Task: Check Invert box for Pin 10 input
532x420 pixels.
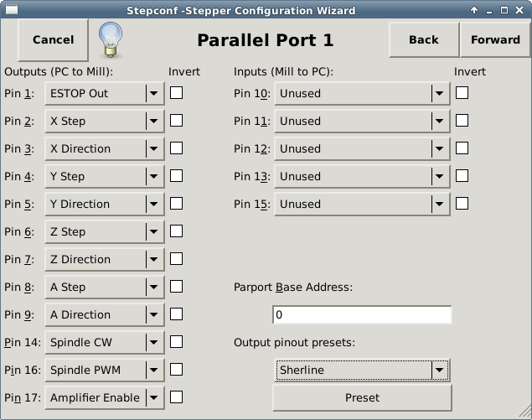Action: tap(462, 93)
